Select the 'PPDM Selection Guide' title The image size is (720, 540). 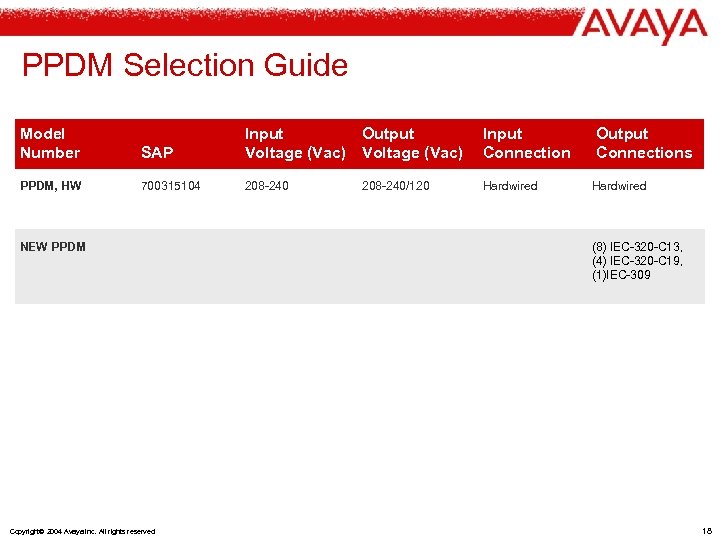tap(185, 65)
